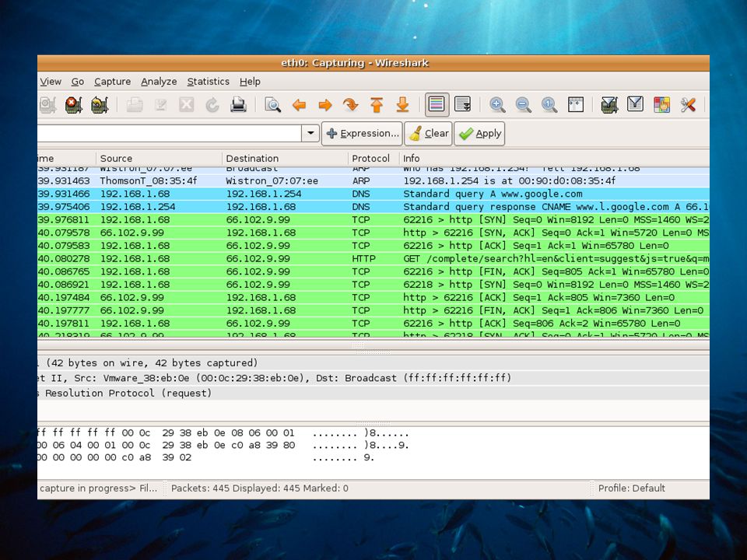Open the Find Packet magnifier tool
Screen dimensions: 747x560
click(272, 105)
